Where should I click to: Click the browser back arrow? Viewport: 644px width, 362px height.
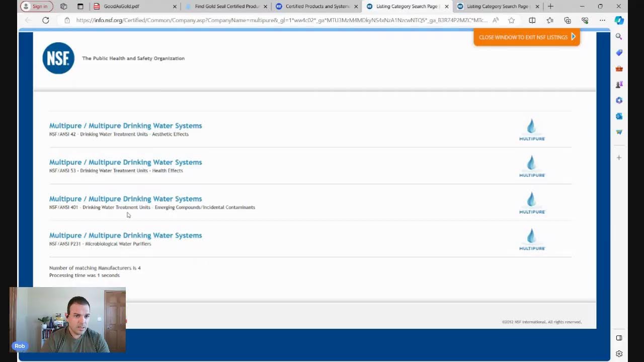[x=28, y=20]
